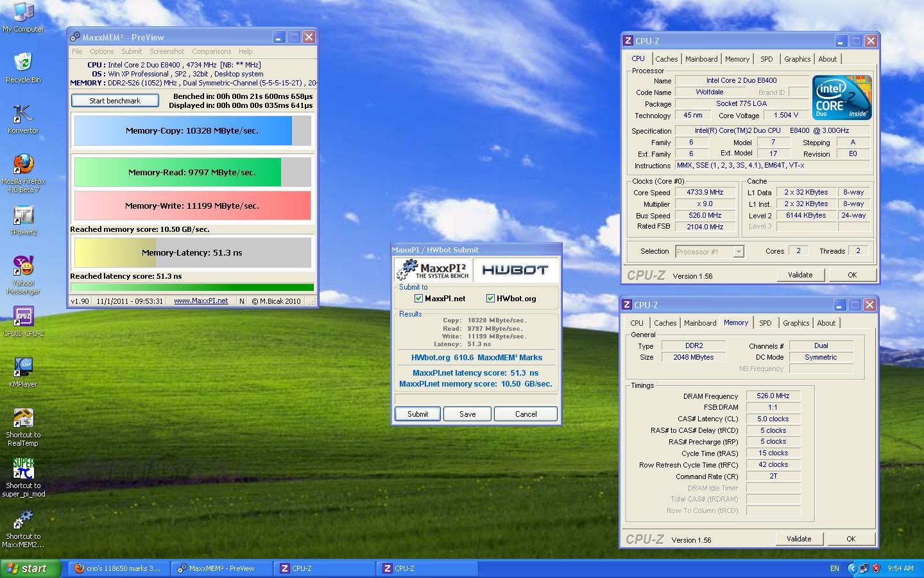The width and height of the screenshot is (924, 578).
Task: Click the MaxxPI² system bench logo
Action: [433, 270]
